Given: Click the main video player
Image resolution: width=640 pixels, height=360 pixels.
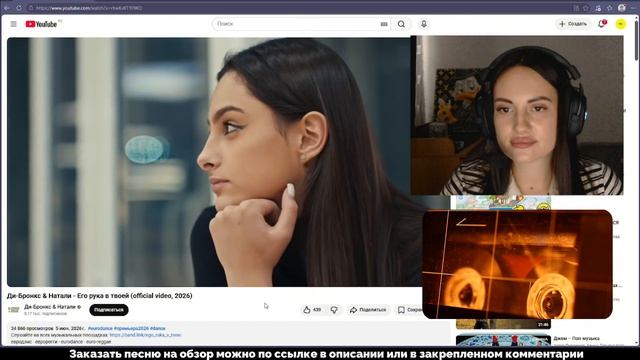Looking at the screenshot, I should pos(209,162).
